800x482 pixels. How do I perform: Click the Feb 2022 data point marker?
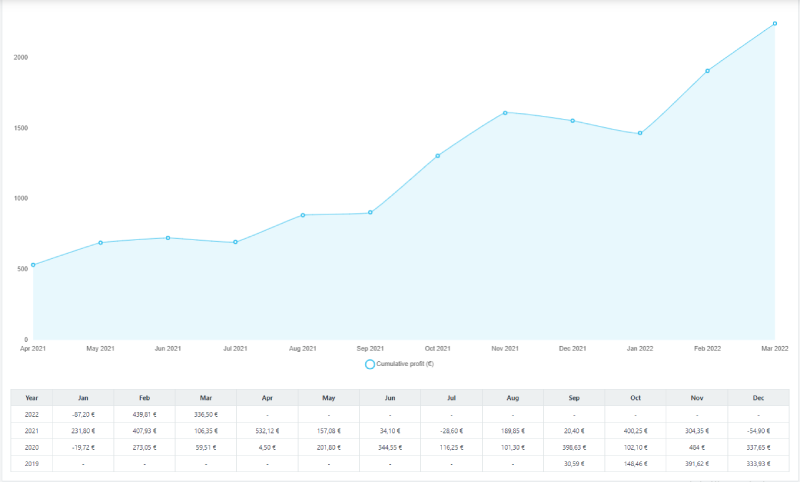707,71
